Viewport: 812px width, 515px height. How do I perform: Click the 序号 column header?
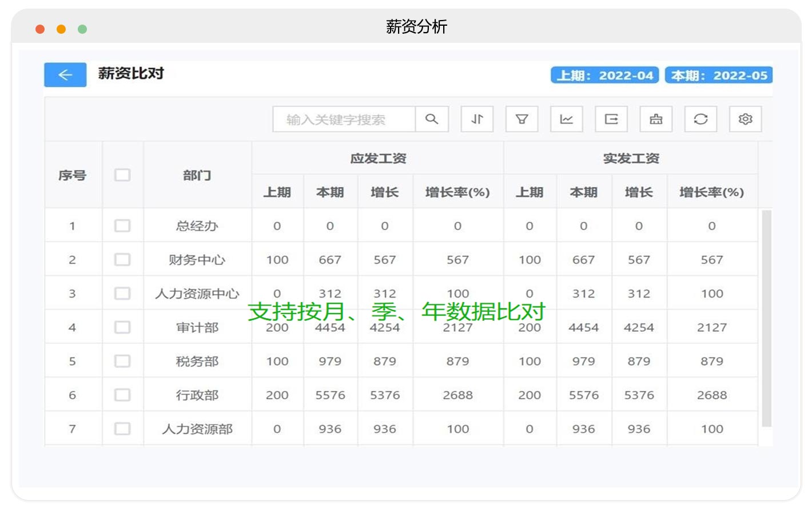pos(73,175)
